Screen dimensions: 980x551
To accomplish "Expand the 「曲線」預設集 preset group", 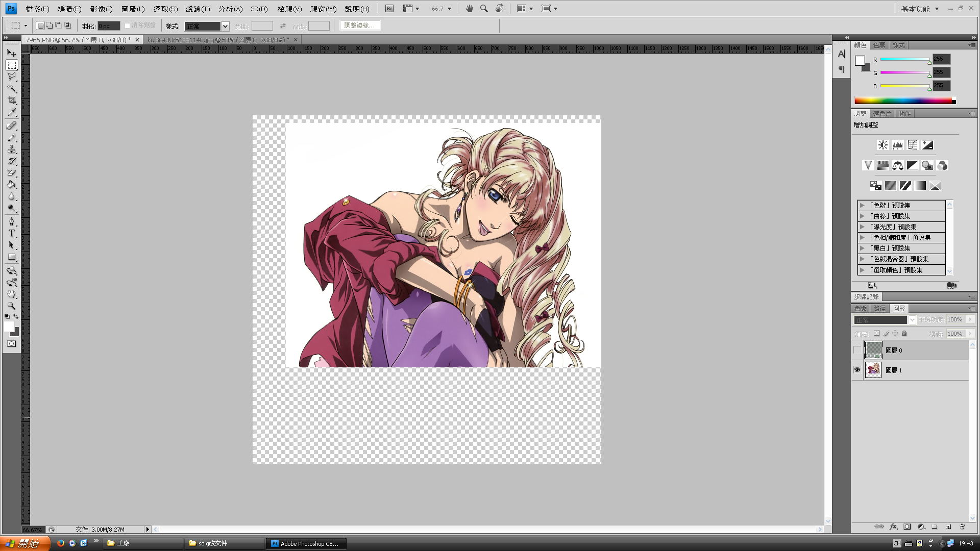I will click(862, 216).
